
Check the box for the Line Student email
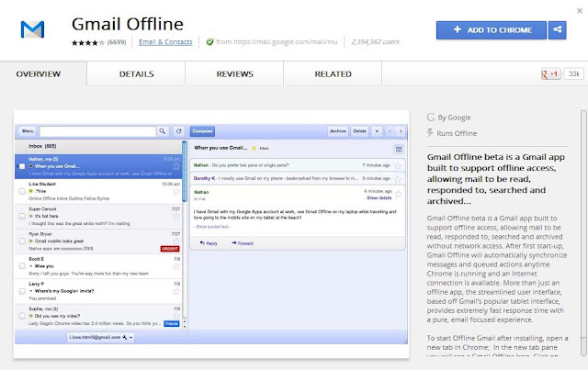point(22,191)
